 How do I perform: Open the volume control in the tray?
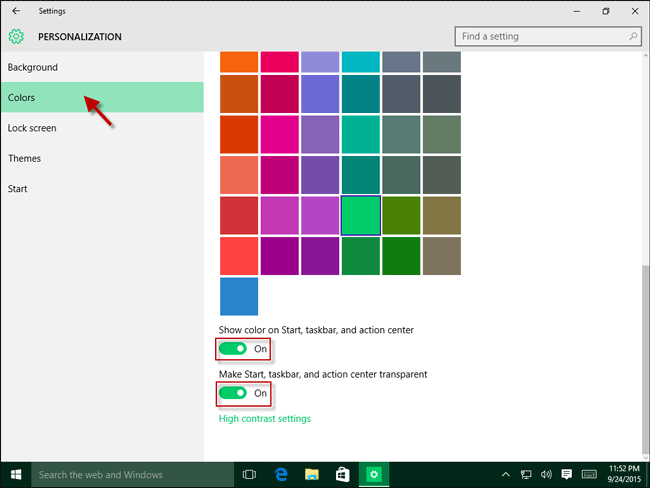click(546, 474)
